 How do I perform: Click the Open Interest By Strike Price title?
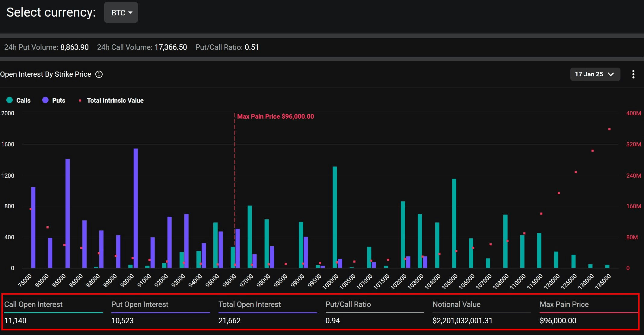pos(46,74)
